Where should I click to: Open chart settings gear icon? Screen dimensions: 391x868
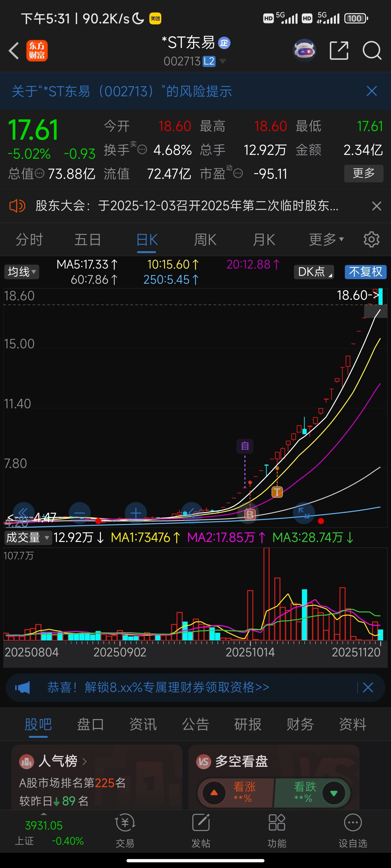371,240
